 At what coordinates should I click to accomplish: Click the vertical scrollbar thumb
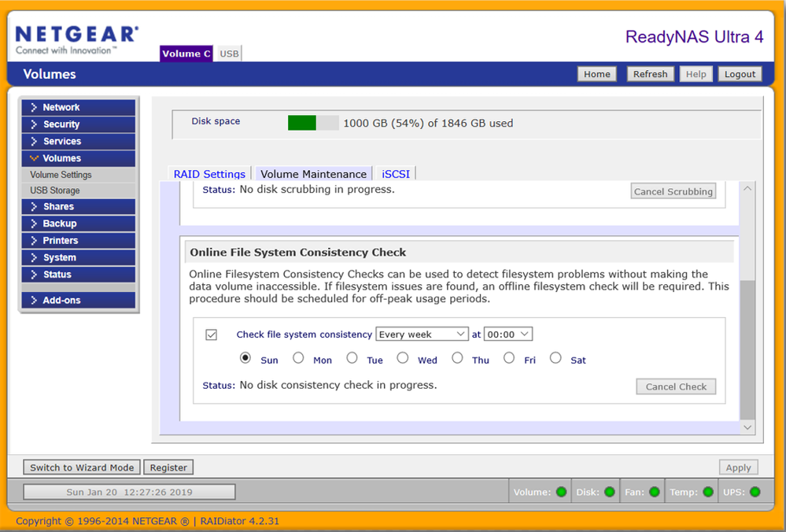747,349
